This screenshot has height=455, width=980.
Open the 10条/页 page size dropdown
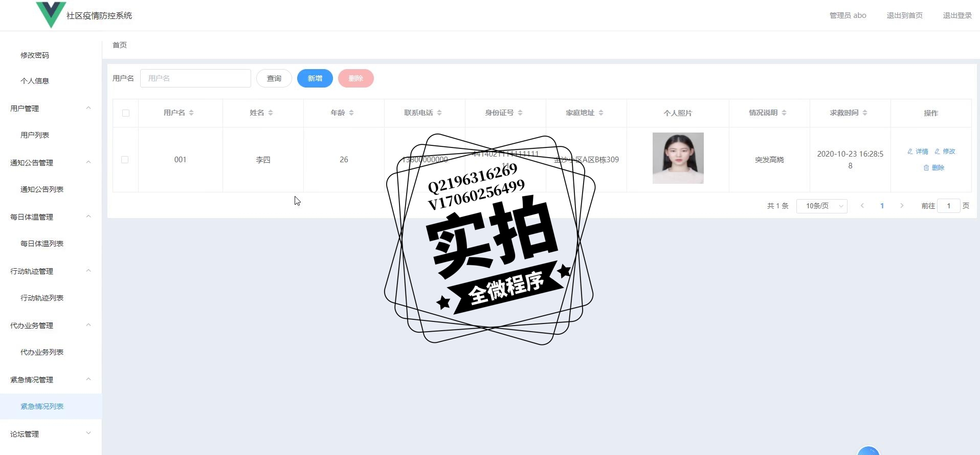[x=822, y=206]
